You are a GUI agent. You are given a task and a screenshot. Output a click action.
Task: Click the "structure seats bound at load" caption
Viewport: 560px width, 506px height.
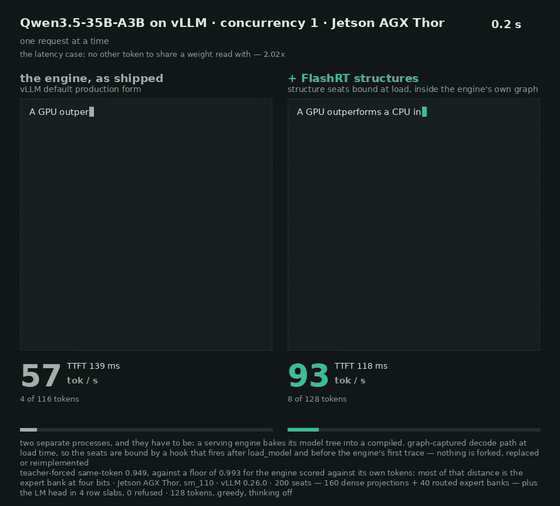pyautogui.click(x=413, y=89)
